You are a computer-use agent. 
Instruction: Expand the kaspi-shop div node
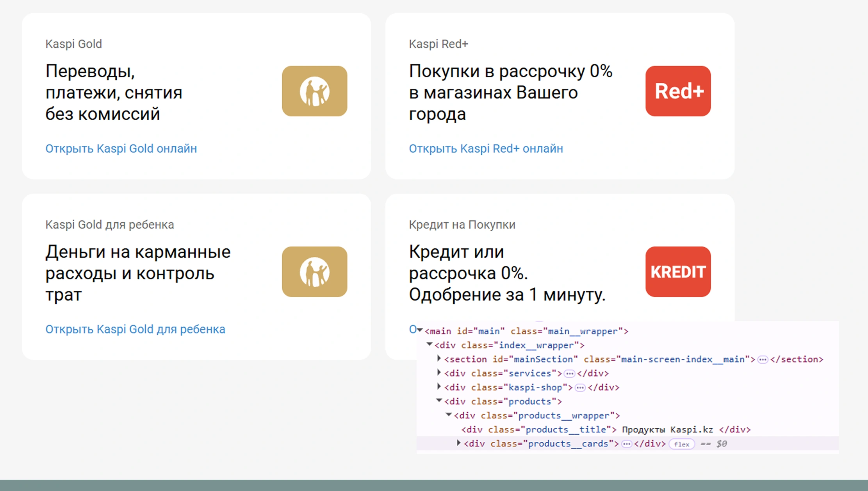(x=439, y=387)
